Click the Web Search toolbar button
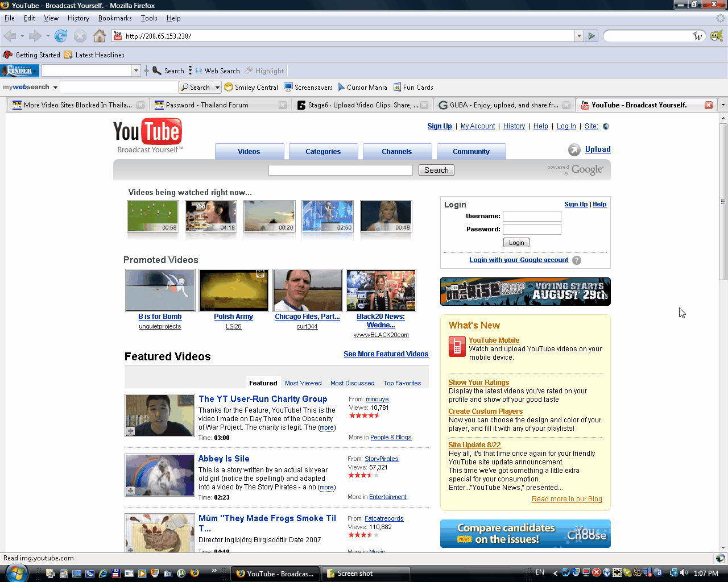The image size is (728, 582). (x=217, y=70)
